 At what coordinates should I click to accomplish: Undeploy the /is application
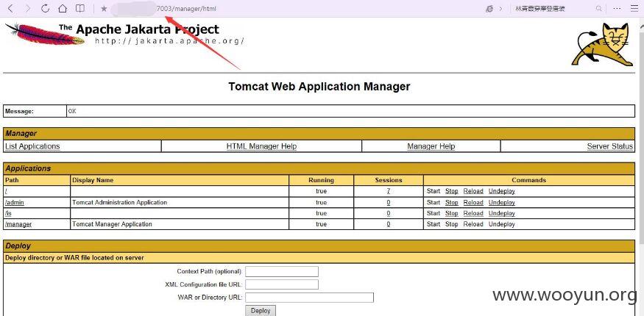(x=501, y=213)
